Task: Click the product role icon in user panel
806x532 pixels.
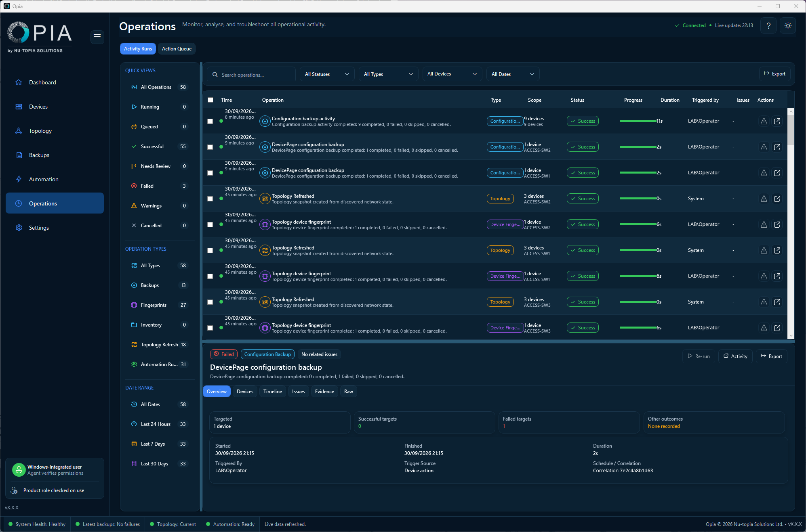Action: pyautogui.click(x=14, y=490)
